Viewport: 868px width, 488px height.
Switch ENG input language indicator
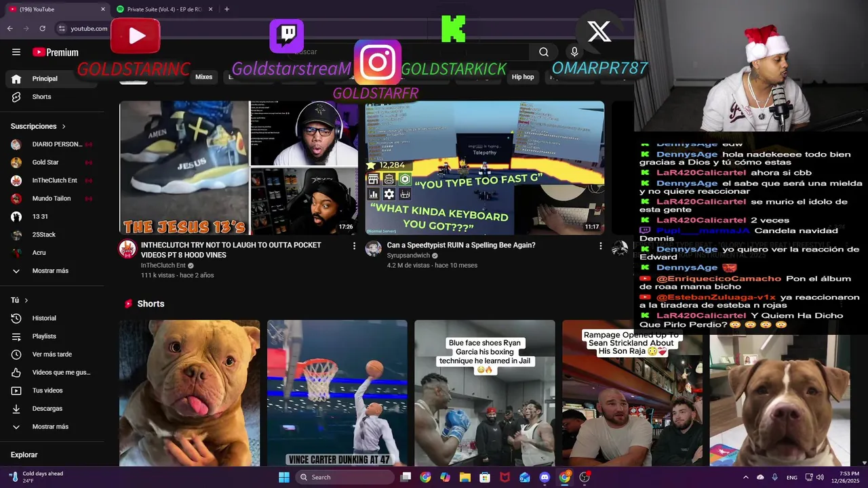coord(792,477)
